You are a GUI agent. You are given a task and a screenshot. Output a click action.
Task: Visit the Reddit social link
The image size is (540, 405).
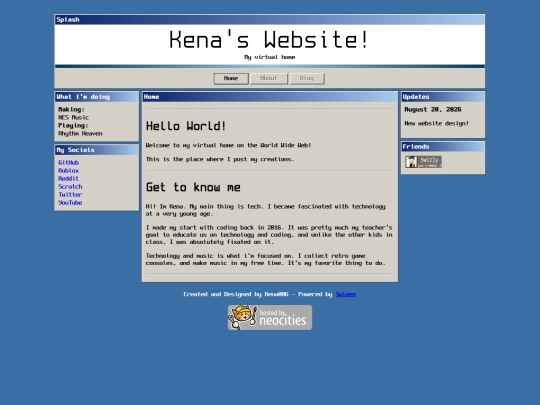click(69, 178)
